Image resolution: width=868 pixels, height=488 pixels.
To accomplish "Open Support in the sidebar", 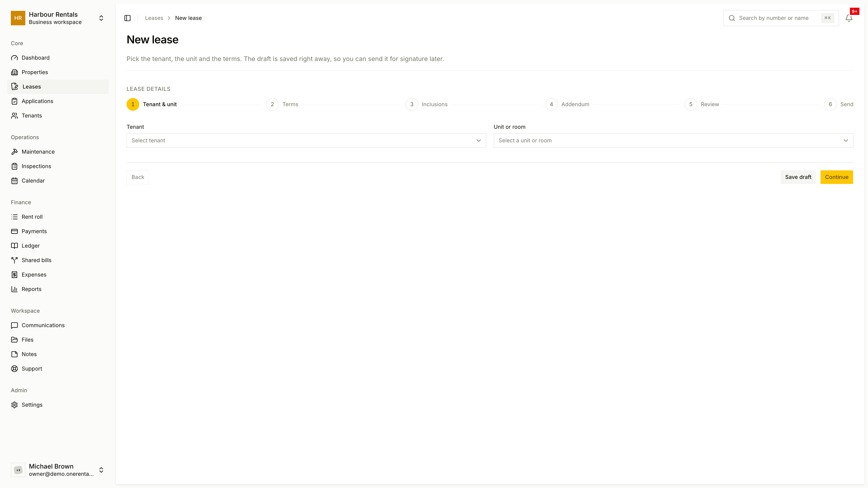I will (58, 369).
